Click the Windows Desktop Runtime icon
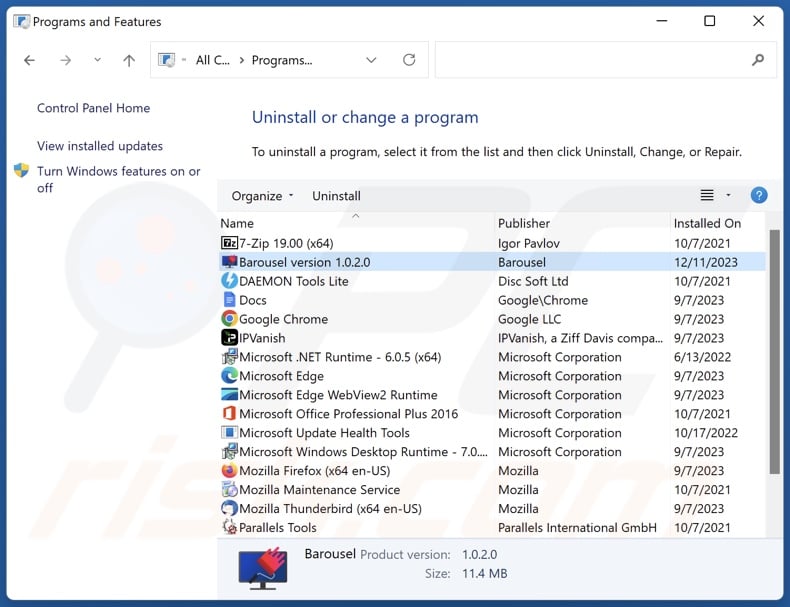 coord(229,451)
